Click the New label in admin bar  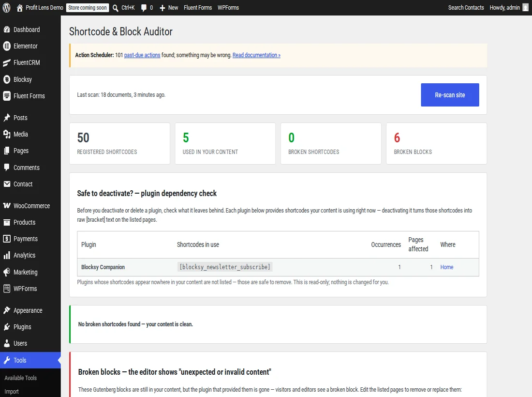[173, 7]
